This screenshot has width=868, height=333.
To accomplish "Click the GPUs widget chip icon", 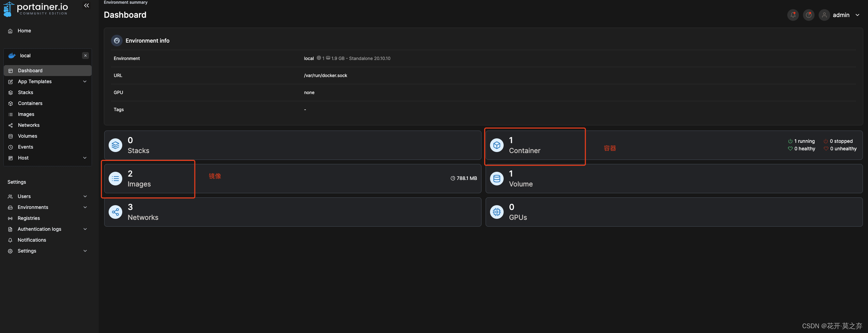I will pos(497,212).
